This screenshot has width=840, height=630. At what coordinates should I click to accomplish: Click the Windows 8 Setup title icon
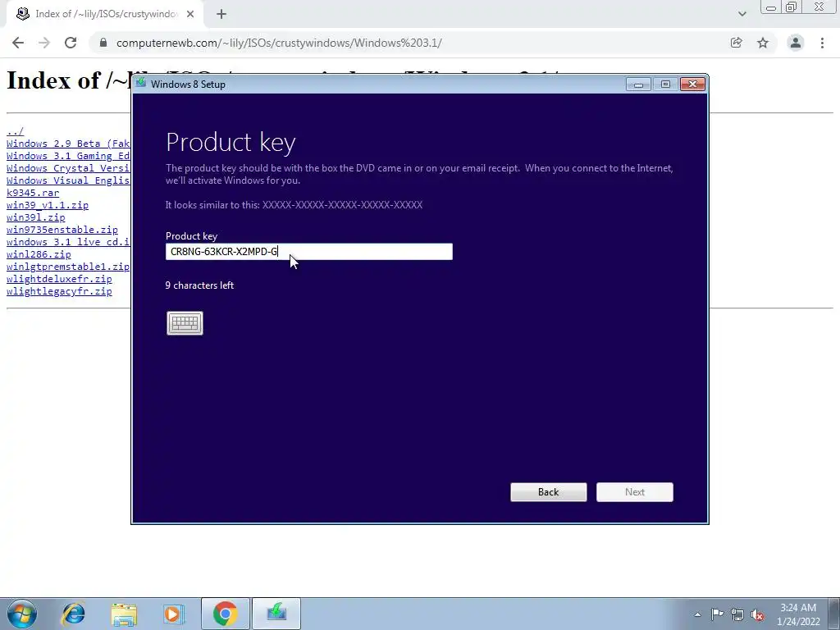point(141,84)
